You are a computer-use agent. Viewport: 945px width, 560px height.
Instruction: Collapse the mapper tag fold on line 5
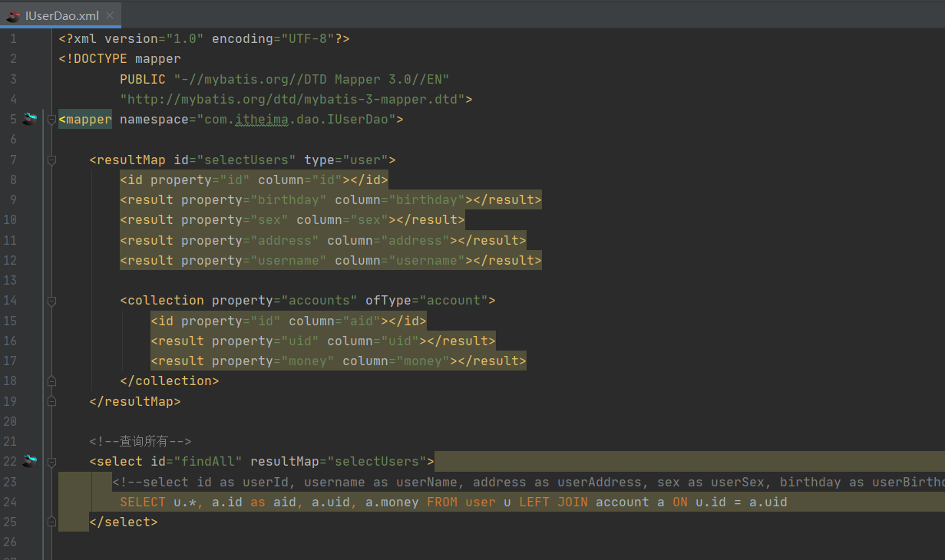tap(51, 120)
